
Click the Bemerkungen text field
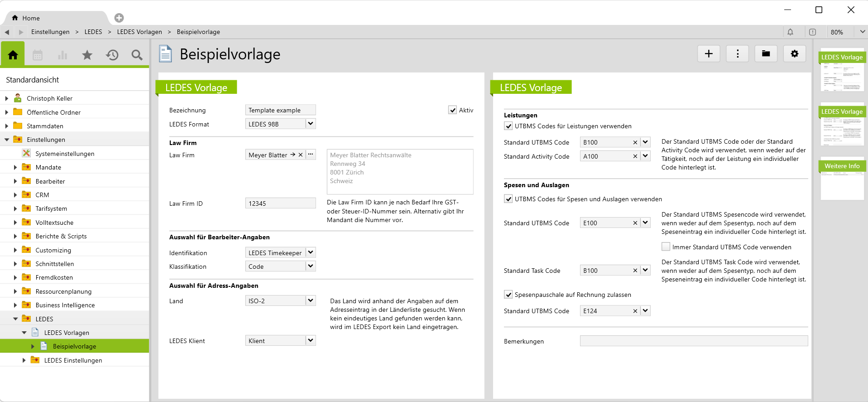693,341
